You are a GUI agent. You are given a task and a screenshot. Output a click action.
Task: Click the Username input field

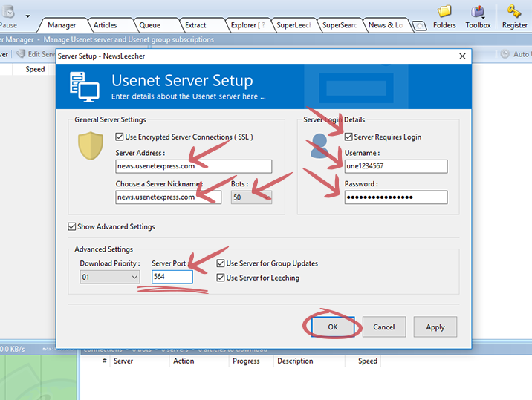tap(396, 166)
